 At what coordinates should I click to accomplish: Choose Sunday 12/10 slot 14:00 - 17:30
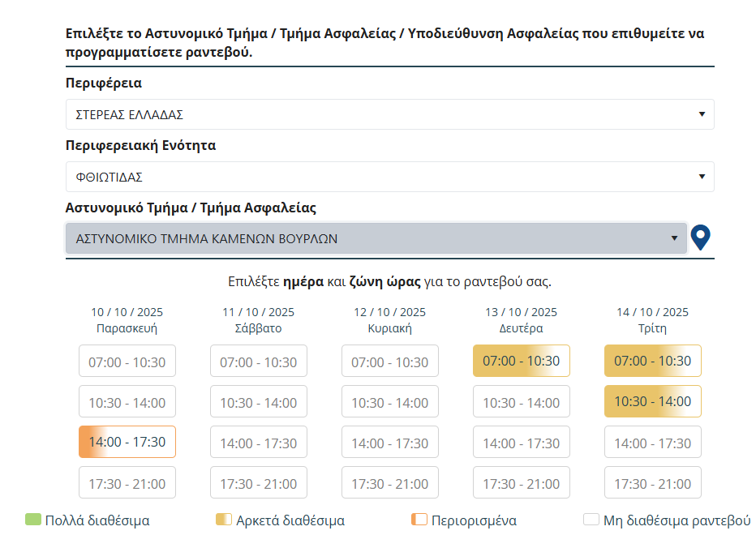click(390, 443)
